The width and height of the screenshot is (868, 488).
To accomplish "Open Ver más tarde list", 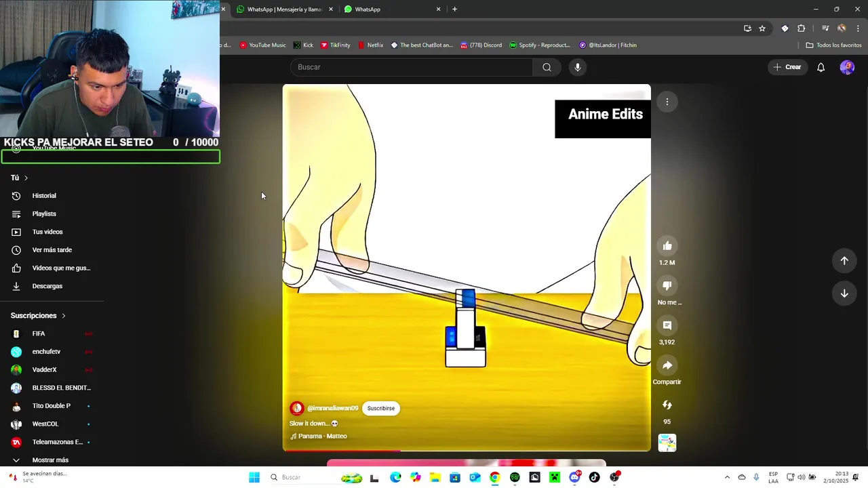I will click(x=52, y=250).
